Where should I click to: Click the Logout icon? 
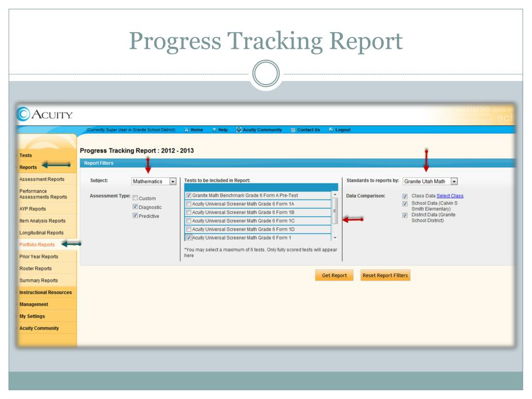click(x=331, y=130)
